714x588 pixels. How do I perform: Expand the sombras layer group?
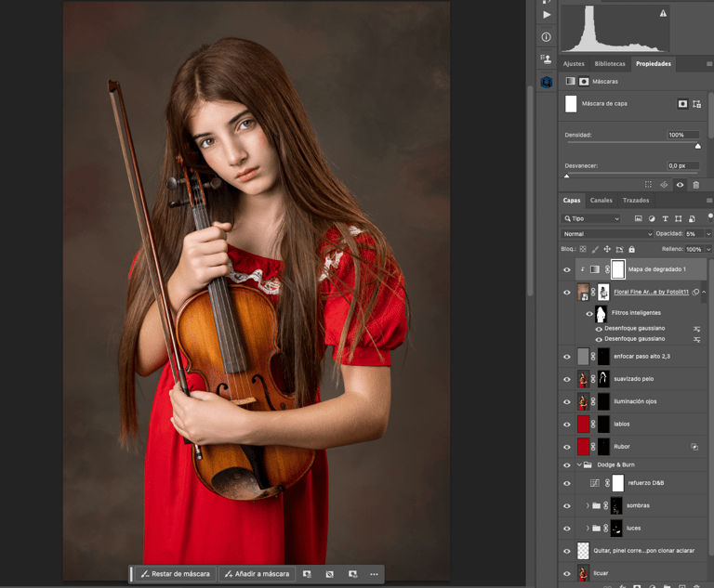coord(588,505)
